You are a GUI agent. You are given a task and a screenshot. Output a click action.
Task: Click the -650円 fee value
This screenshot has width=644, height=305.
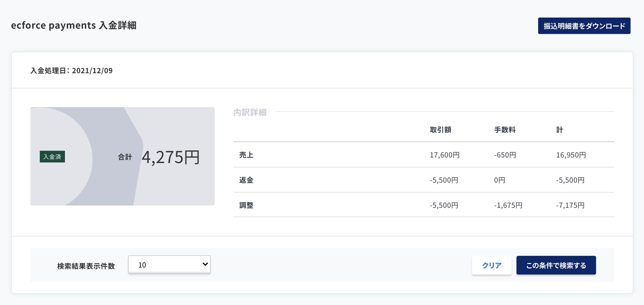[505, 155]
